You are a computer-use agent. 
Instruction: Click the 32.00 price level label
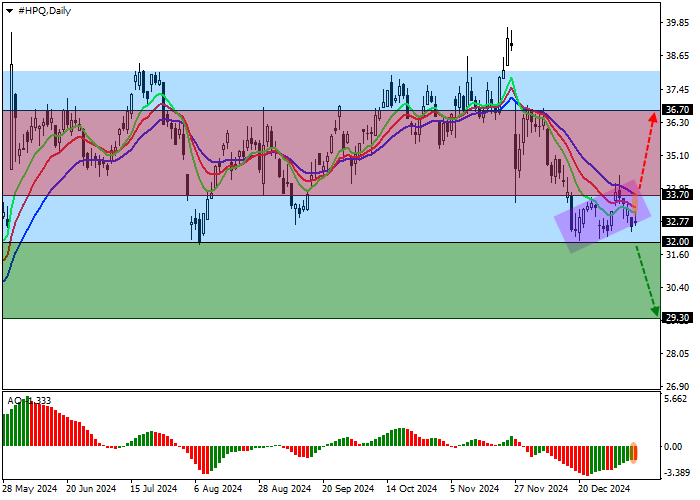677,242
